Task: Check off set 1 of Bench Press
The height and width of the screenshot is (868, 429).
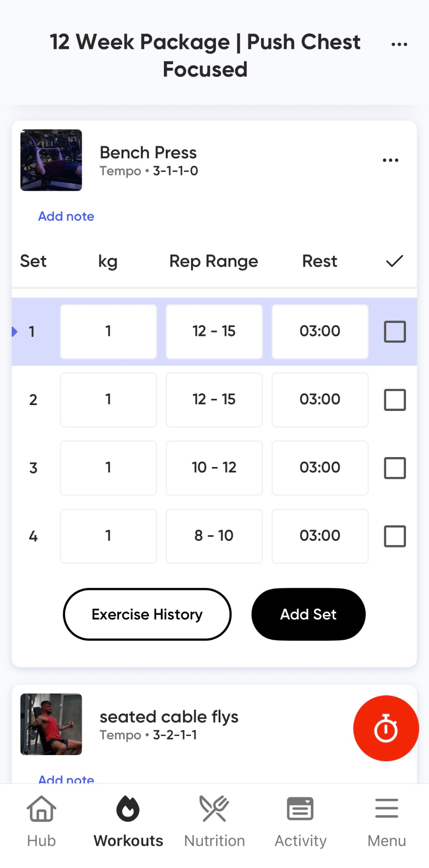Action: pyautogui.click(x=395, y=331)
